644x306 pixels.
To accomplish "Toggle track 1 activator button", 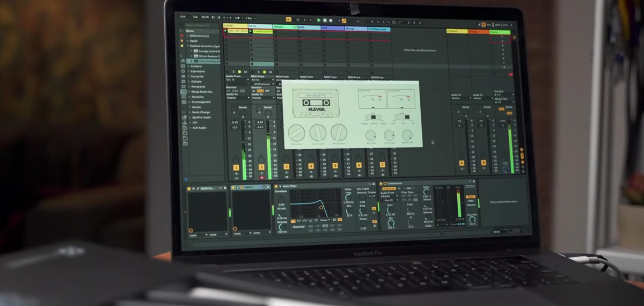I will coord(236,168).
